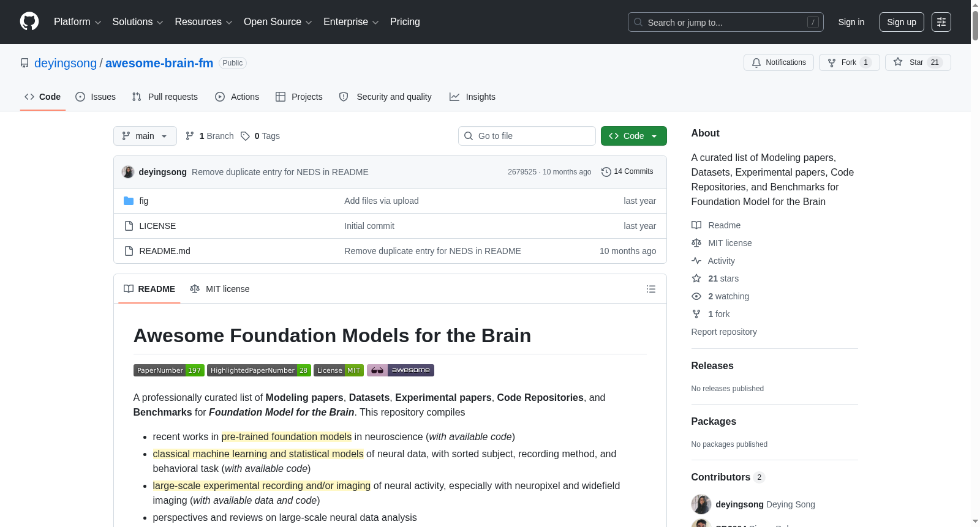Expand the Solutions menu

138,22
